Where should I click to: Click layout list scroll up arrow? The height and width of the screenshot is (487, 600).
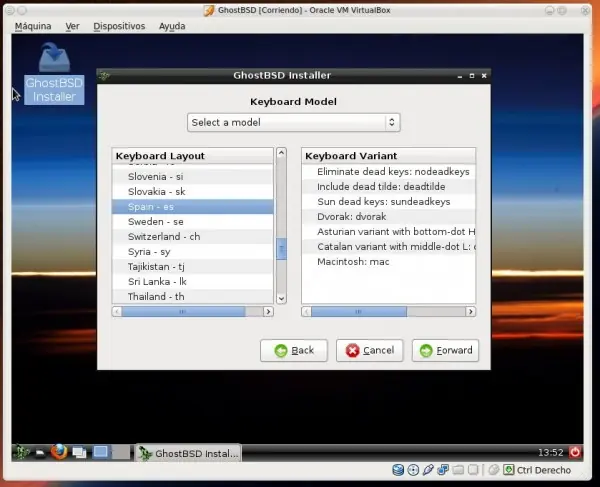(281, 153)
